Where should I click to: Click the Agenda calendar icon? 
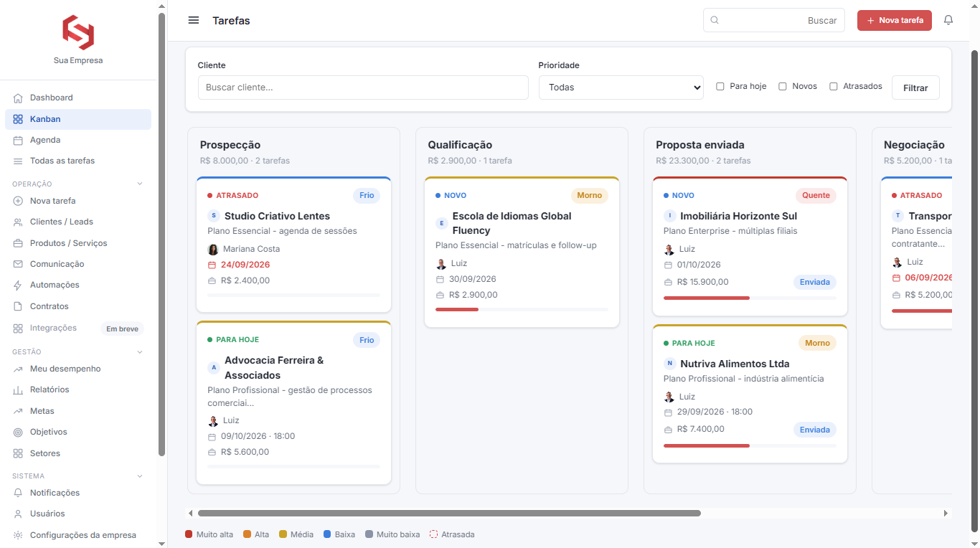point(18,140)
